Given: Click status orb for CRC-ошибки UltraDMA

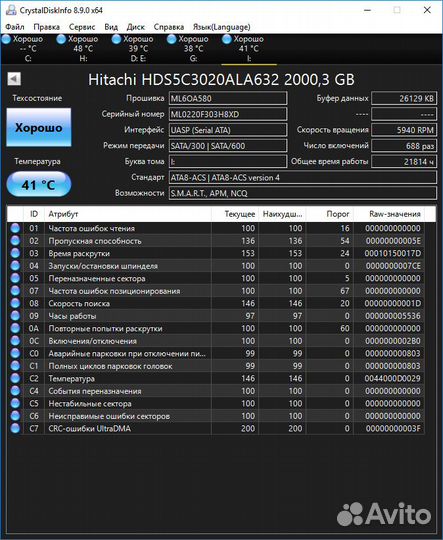Looking at the screenshot, I should (15, 428).
